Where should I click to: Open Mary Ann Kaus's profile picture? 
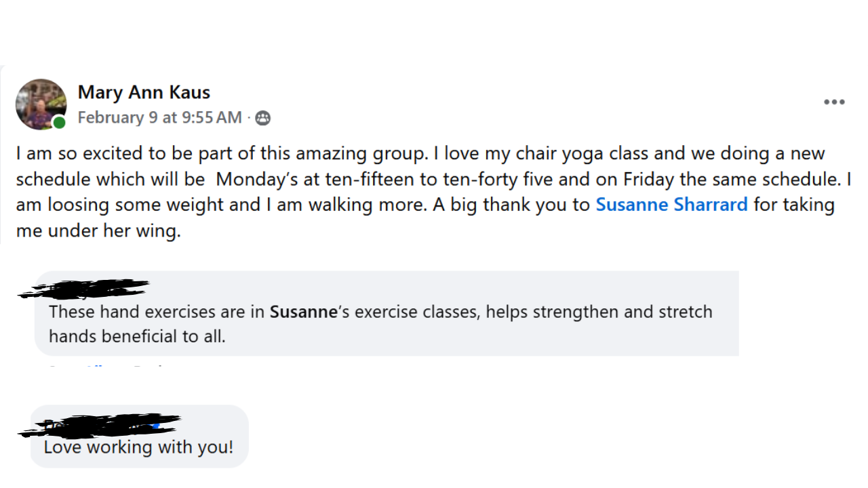41,104
